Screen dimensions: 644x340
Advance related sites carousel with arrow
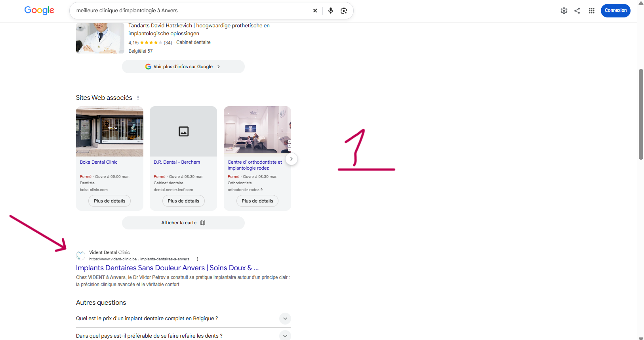click(292, 159)
